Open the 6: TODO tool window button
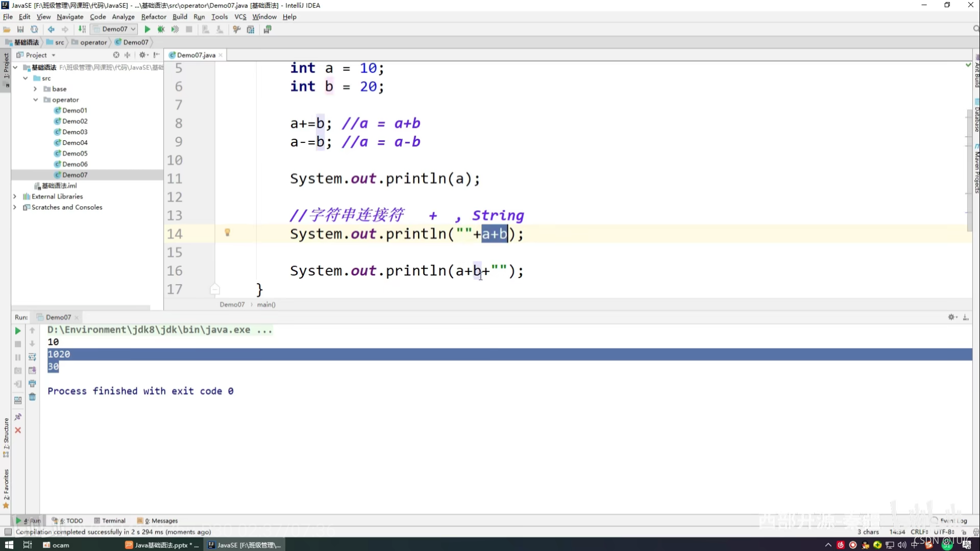 click(67, 521)
